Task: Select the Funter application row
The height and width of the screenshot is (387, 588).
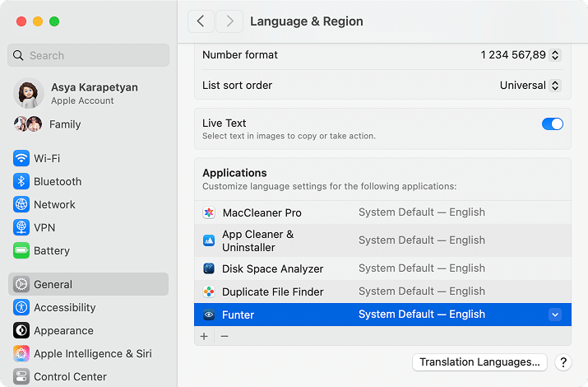Action: pos(382,315)
